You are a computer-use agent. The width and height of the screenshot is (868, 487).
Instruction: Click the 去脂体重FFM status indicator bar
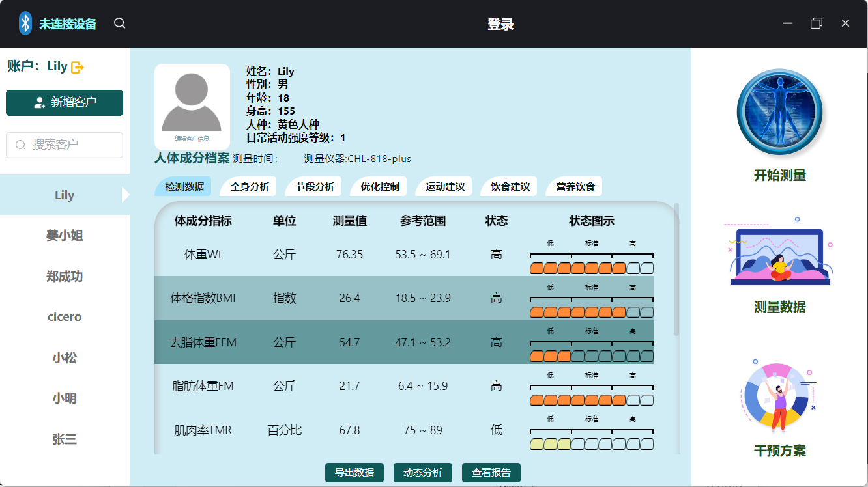coord(592,356)
